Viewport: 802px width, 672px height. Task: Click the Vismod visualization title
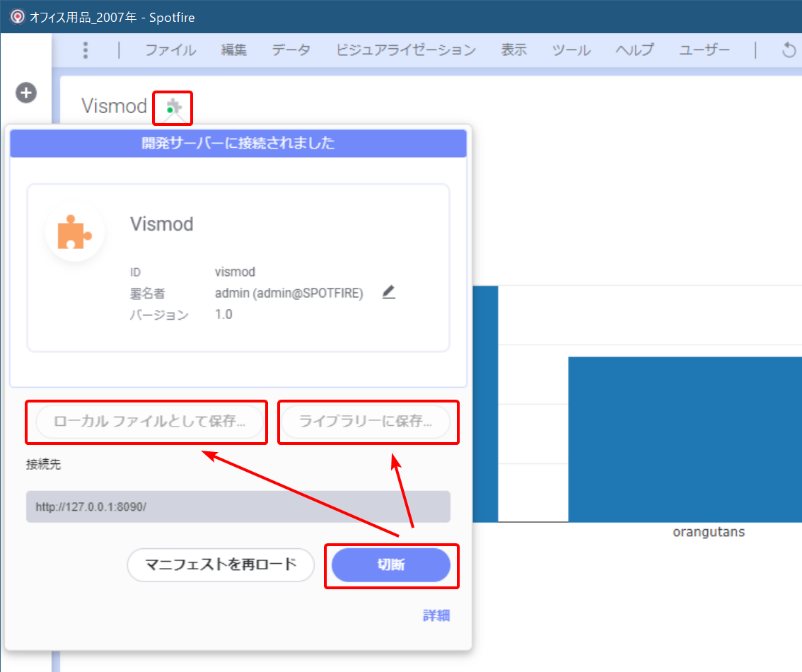(x=114, y=106)
